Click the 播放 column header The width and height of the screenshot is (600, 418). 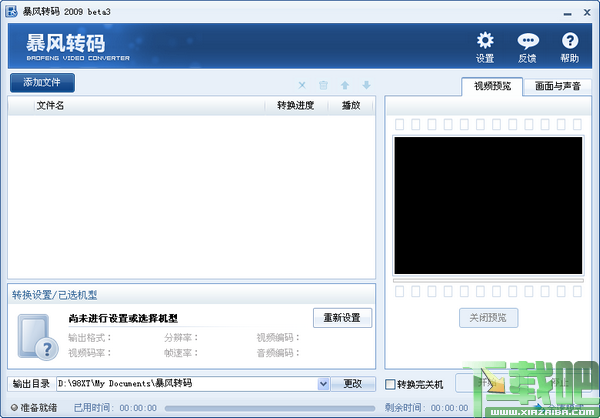pyautogui.click(x=351, y=106)
